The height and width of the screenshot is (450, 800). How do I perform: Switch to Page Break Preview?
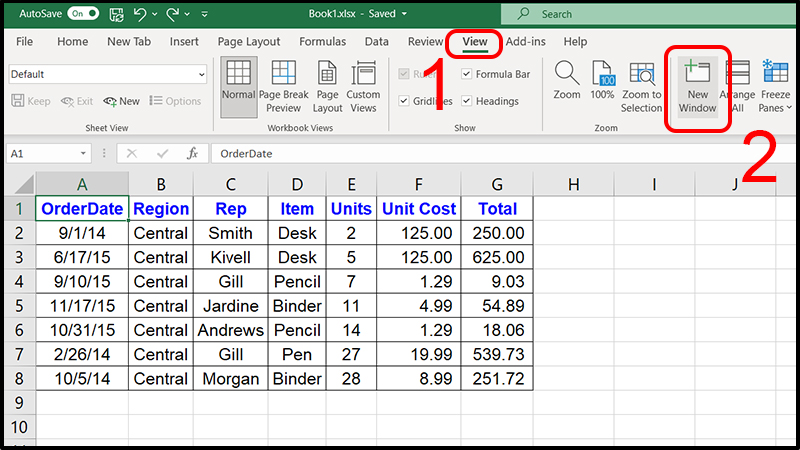(283, 86)
